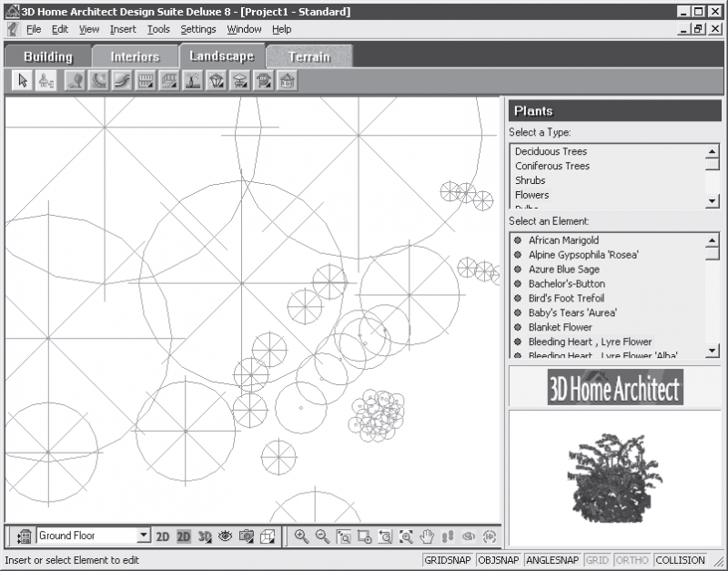Select the sprinkler/irrigation tool

(193, 81)
